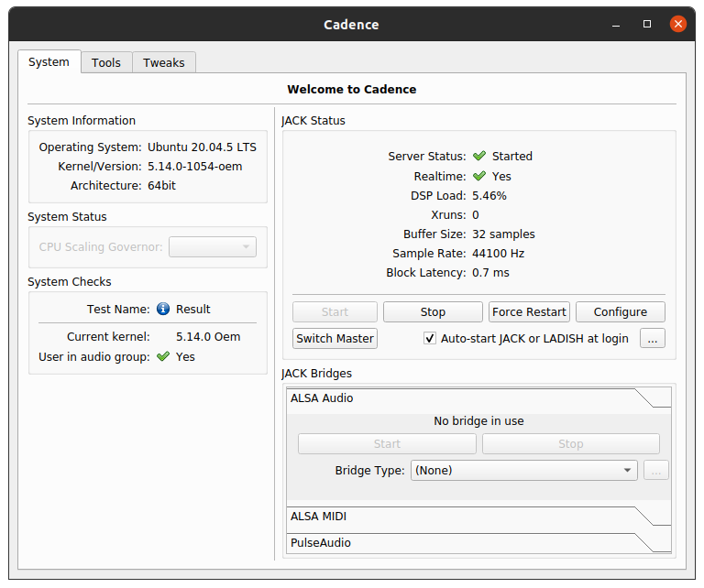Click the Server Status green checkmark icon
Viewport: 704px width, 588px height.
pyautogui.click(x=479, y=156)
